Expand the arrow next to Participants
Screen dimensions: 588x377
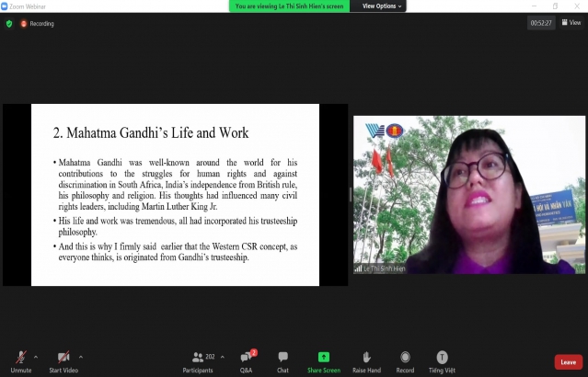point(223,357)
